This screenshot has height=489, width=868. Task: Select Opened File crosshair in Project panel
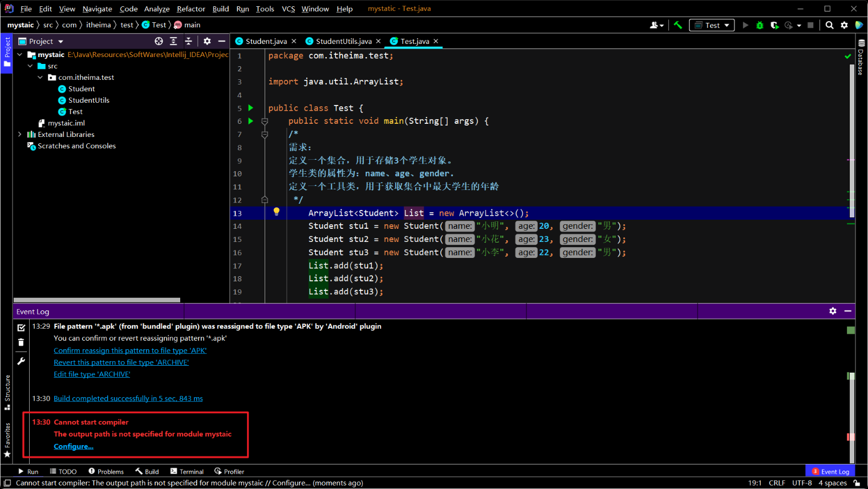(x=159, y=41)
